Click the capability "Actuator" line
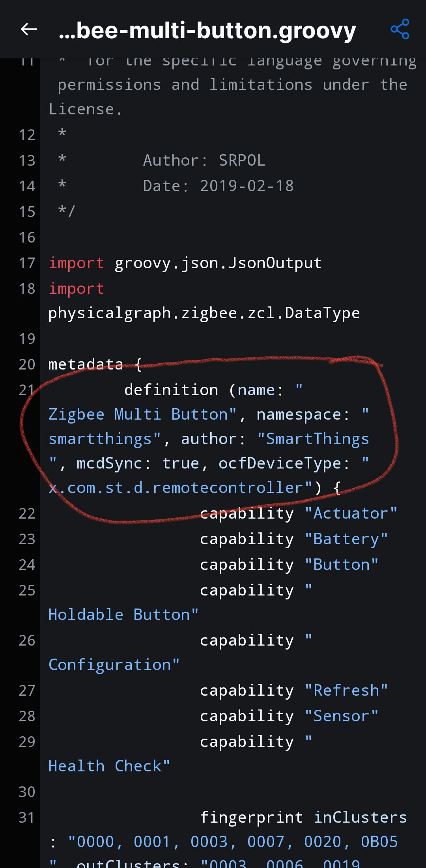 pos(299,513)
